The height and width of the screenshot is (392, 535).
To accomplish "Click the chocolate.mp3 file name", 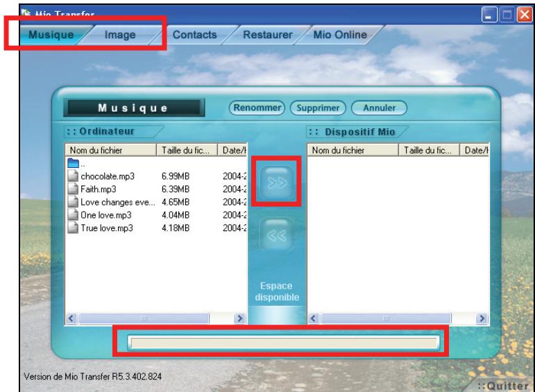I will click(108, 176).
